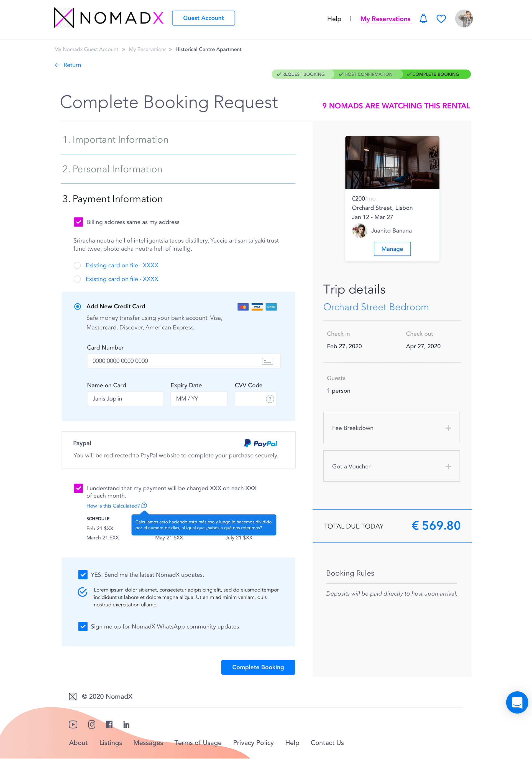Viewport: 532px width, 759px height.
Task: Click the PayPal logo
Action: (x=260, y=443)
